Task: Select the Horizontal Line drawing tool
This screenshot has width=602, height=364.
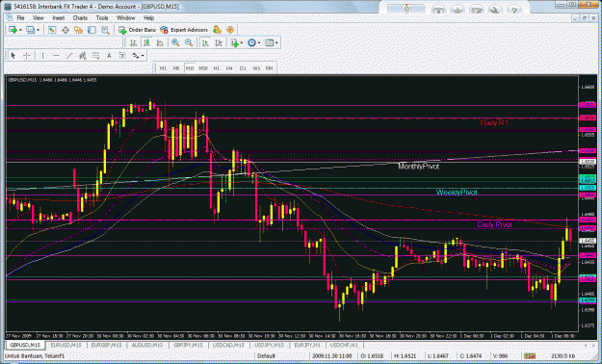Action: 56,56
